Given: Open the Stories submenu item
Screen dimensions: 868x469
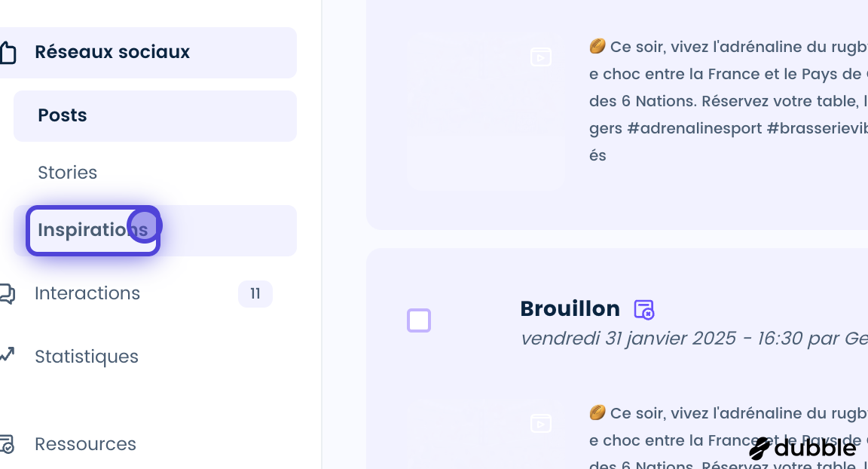Looking at the screenshot, I should pyautogui.click(x=155, y=173).
